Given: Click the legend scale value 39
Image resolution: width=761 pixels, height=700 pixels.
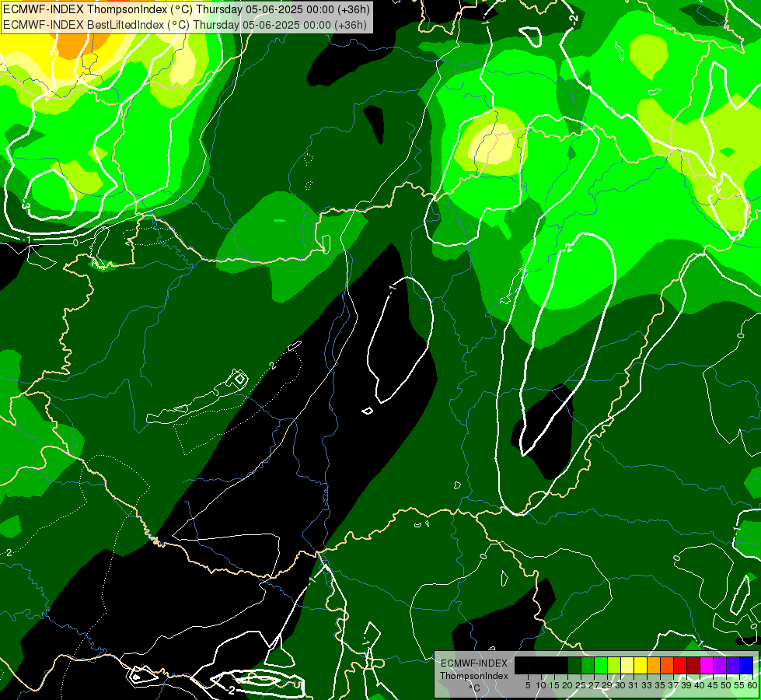Looking at the screenshot, I should (686, 685).
